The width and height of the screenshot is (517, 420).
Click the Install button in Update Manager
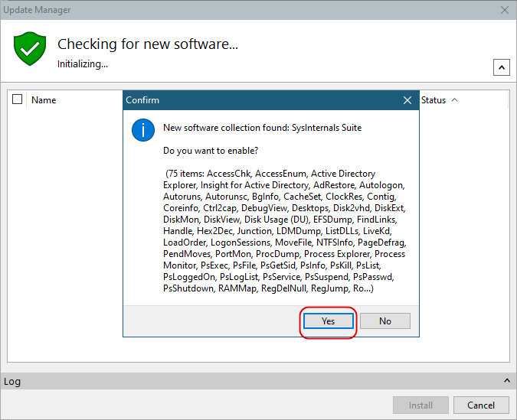420,405
